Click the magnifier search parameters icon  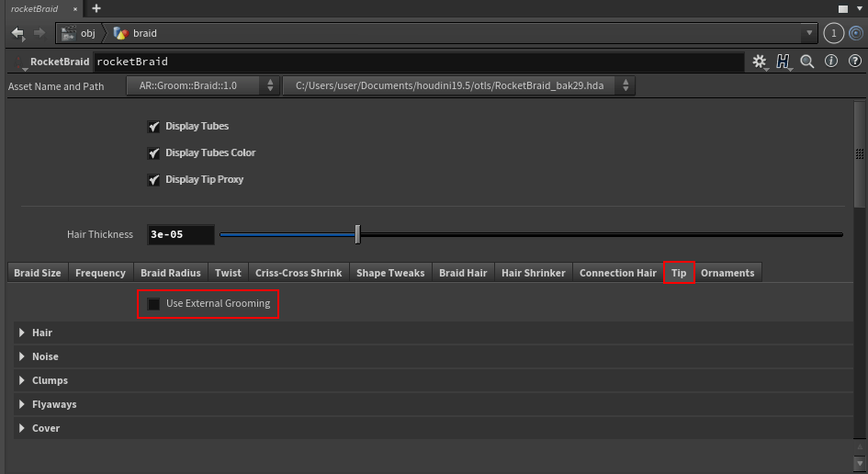click(807, 62)
